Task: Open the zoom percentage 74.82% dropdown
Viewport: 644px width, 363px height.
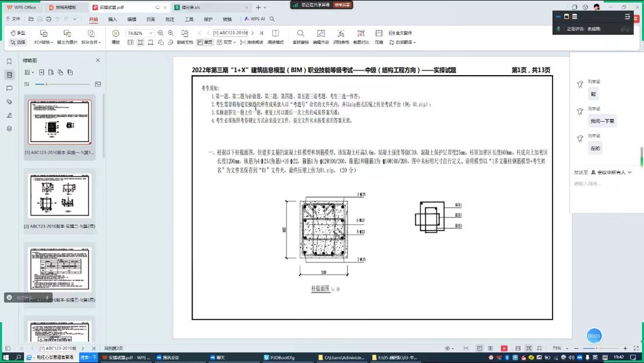Action: tap(151, 33)
